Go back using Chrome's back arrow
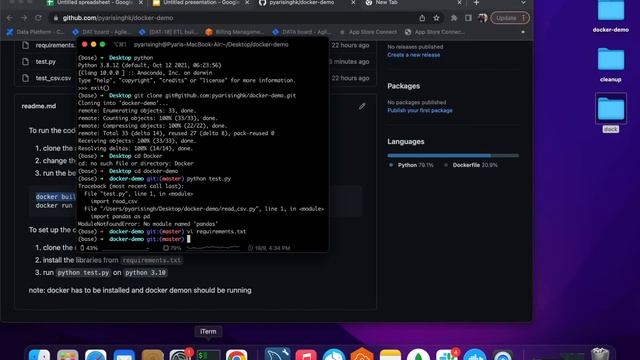This screenshot has height=360, width=640. click(x=10, y=18)
